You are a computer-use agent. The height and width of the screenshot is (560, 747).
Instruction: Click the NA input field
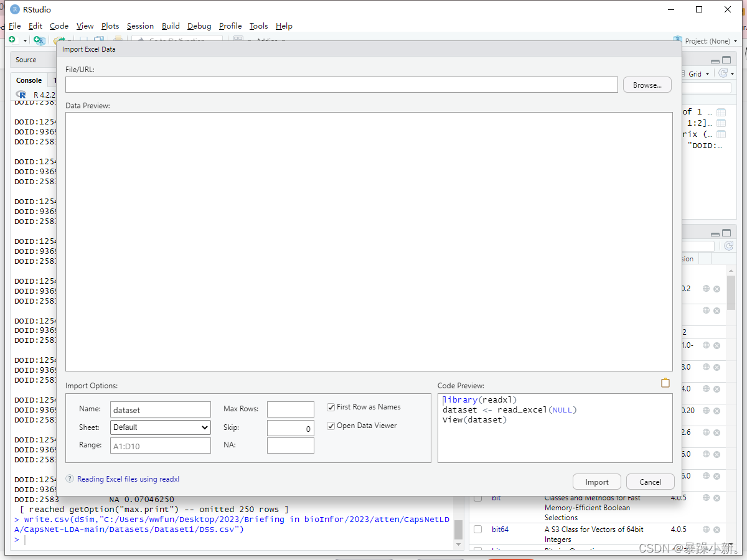[x=291, y=446]
